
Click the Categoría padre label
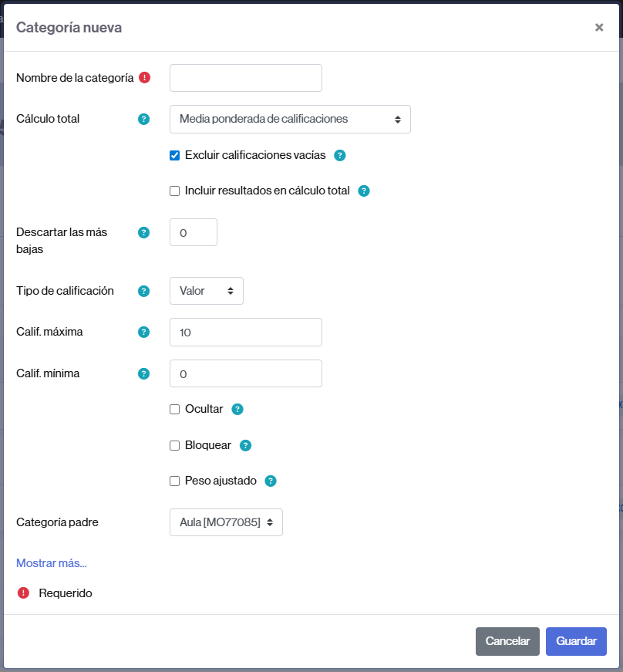57,522
